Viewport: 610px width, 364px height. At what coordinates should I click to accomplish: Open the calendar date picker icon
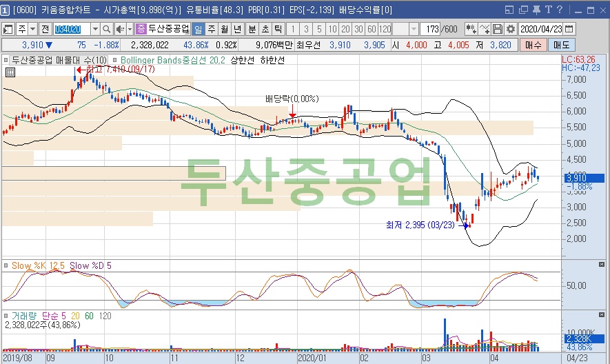coord(569,29)
